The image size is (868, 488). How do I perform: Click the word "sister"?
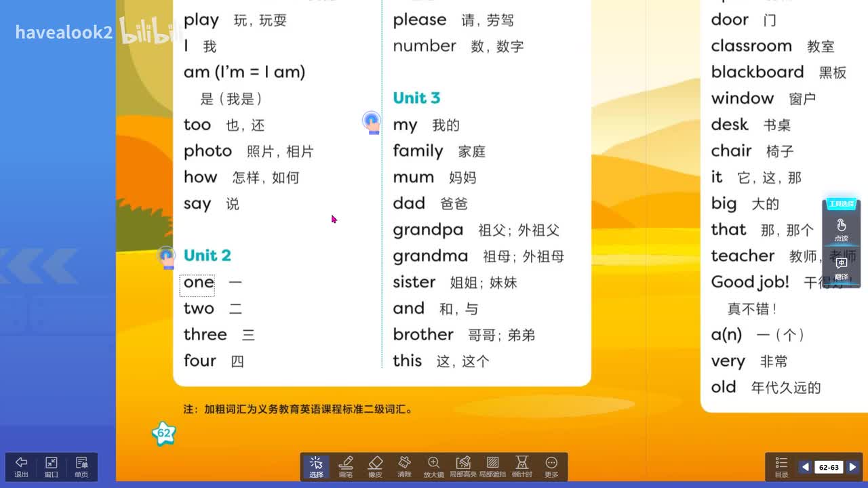(x=414, y=282)
